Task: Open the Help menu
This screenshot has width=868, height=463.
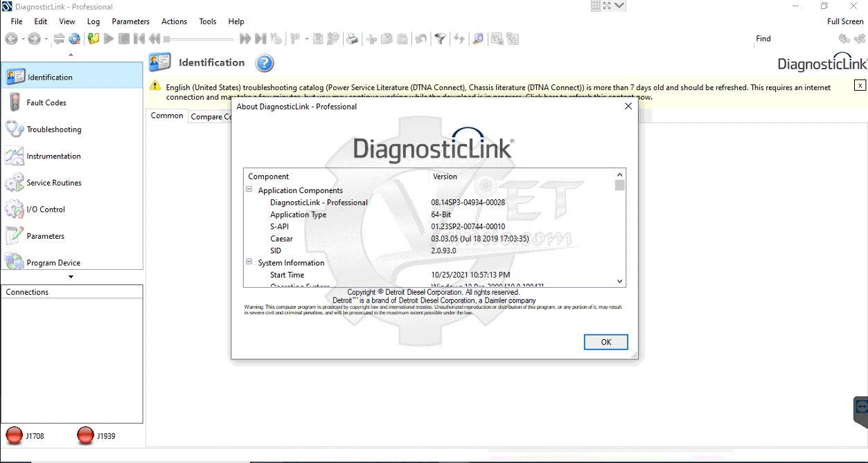Action: [x=236, y=21]
